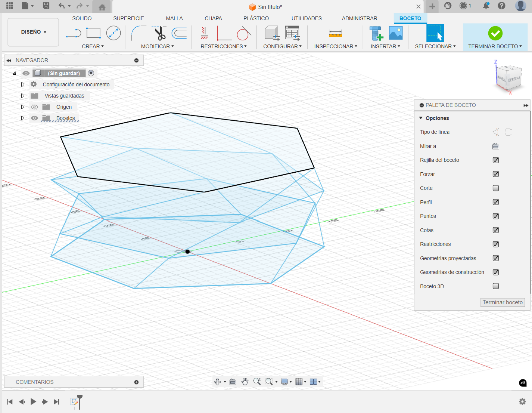532x413 pixels.
Task: Select the Circle sketch tool
Action: tap(113, 33)
